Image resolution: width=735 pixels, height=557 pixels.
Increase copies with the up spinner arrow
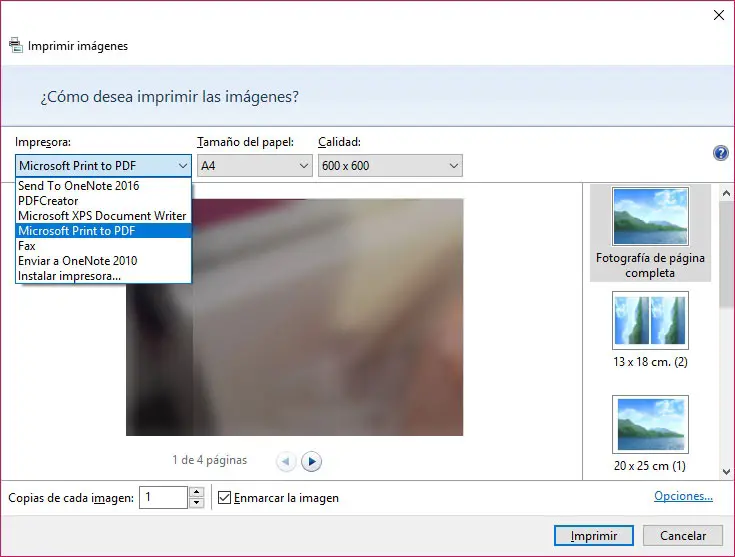click(x=197, y=492)
